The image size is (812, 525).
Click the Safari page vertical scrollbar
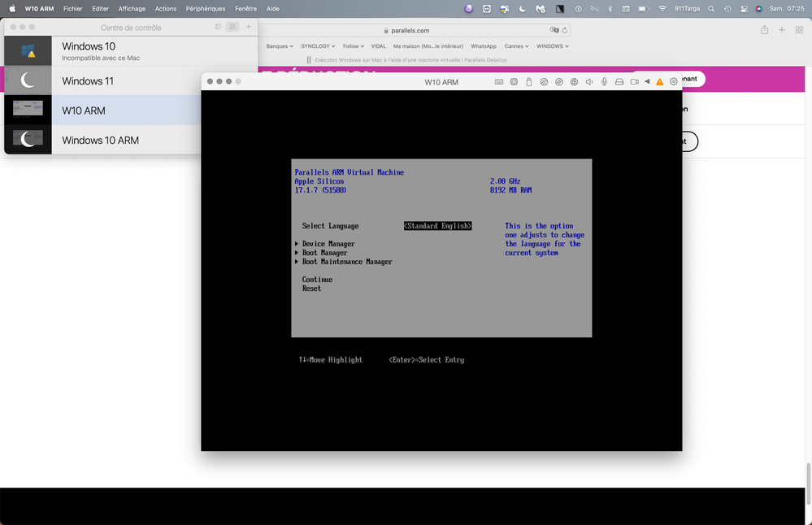click(x=809, y=483)
